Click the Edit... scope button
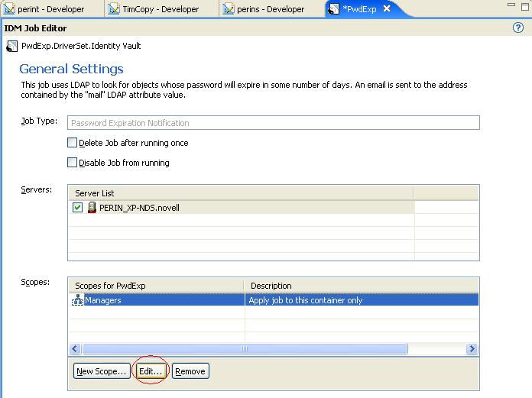The width and height of the screenshot is (532, 398). 151,371
